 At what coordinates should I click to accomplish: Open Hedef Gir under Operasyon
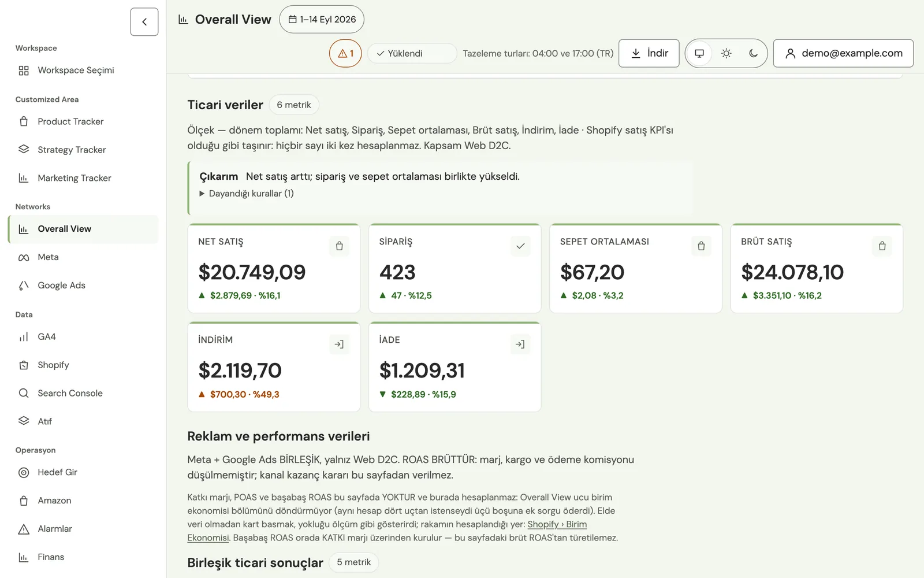point(83,472)
